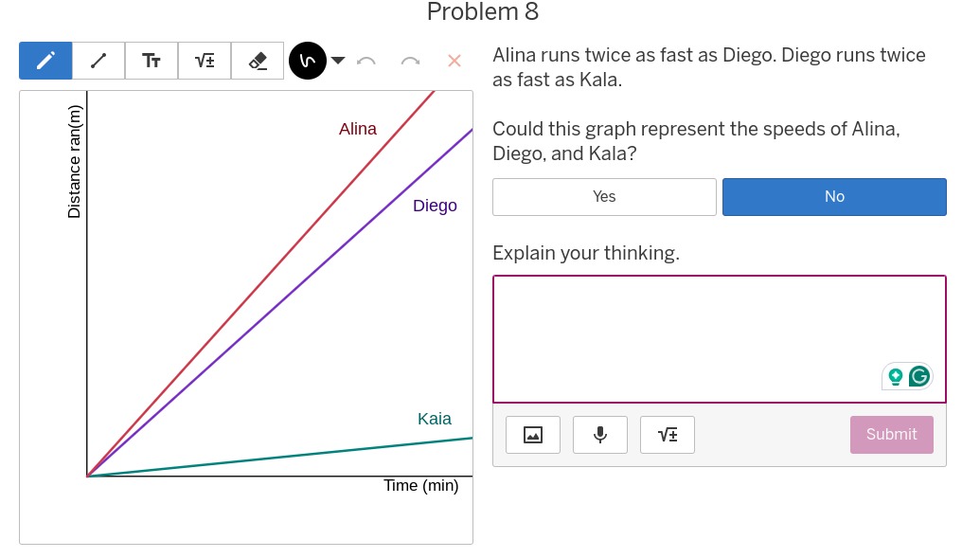The width and height of the screenshot is (980, 558).
Task: Select the line segment tool
Action: pos(98,61)
